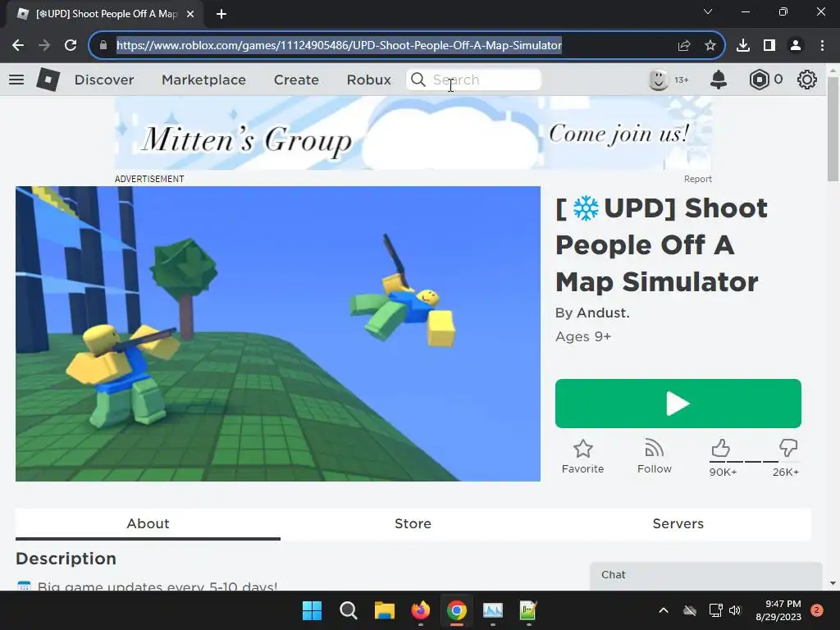
Task: Start the game with green Play button
Action: click(678, 404)
